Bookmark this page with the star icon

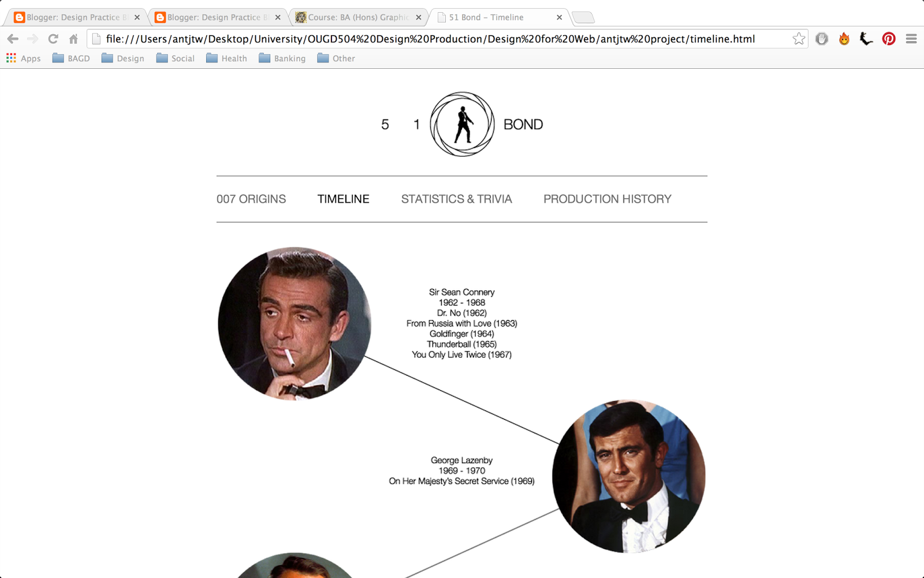tap(799, 39)
